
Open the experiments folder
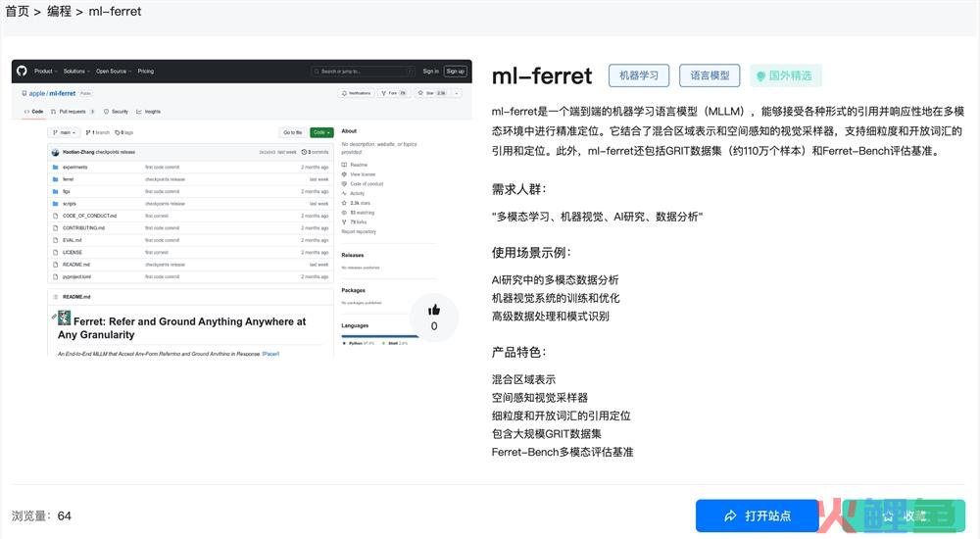[x=74, y=168]
